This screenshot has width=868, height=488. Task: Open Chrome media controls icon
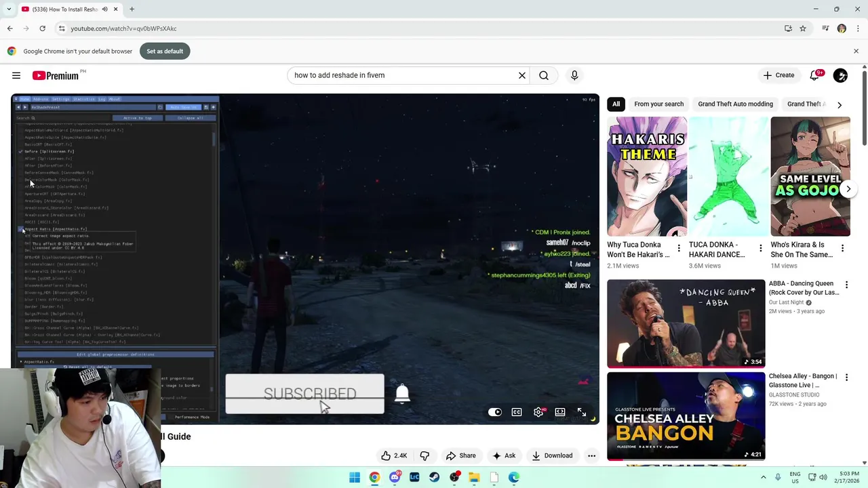(x=825, y=28)
